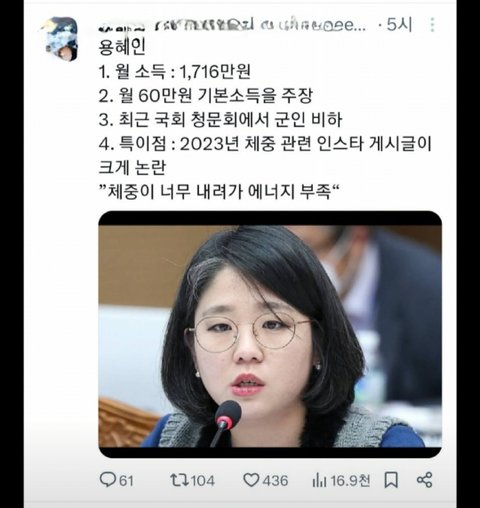Open the blurred account name and handle
480x508 pixels.
pos(232,25)
